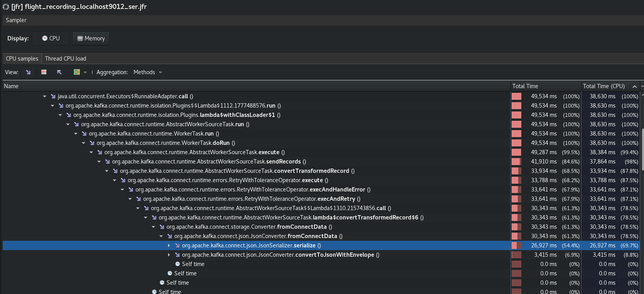Collapse the AbstractWorkerSourceTask.execute node
Image resolution: width=644 pixels, height=294 pixels.
[91, 152]
